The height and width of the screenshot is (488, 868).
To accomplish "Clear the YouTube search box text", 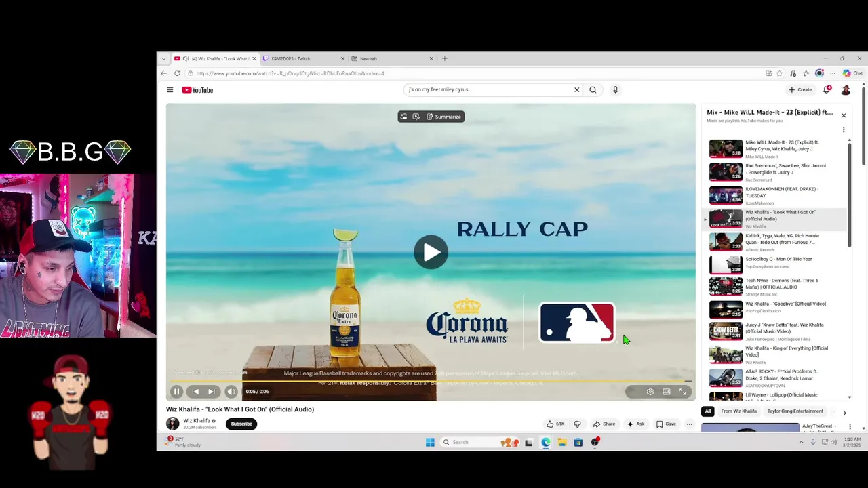I will click(577, 89).
